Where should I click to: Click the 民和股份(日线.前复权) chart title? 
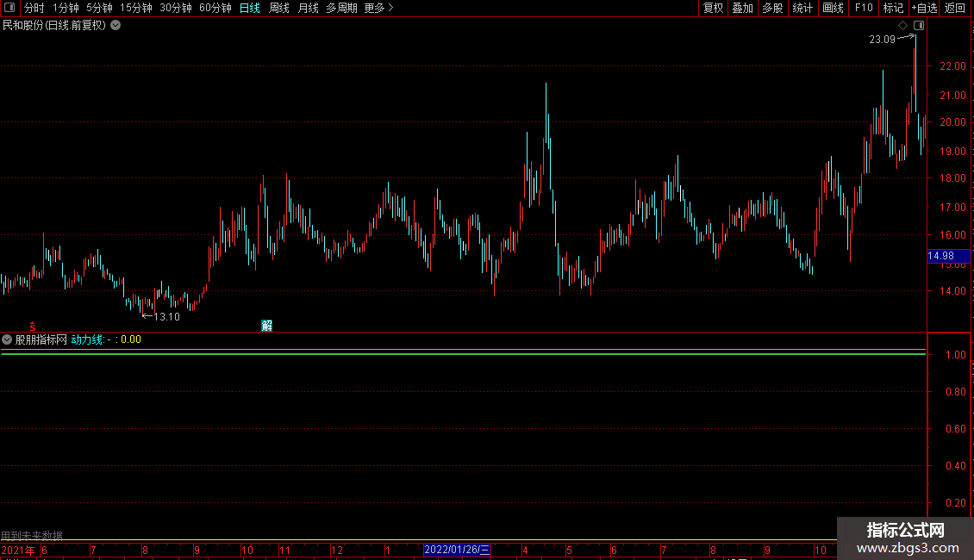coord(54,26)
